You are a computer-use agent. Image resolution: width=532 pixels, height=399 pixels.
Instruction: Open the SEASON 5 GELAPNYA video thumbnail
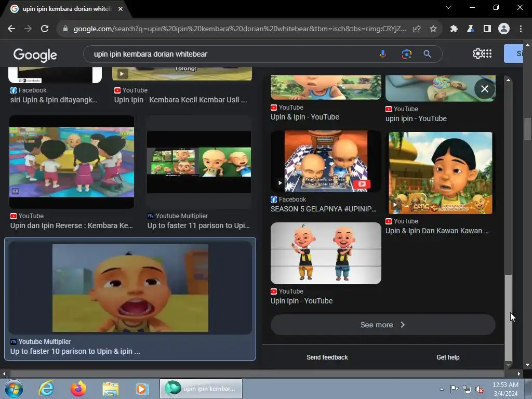tap(326, 161)
